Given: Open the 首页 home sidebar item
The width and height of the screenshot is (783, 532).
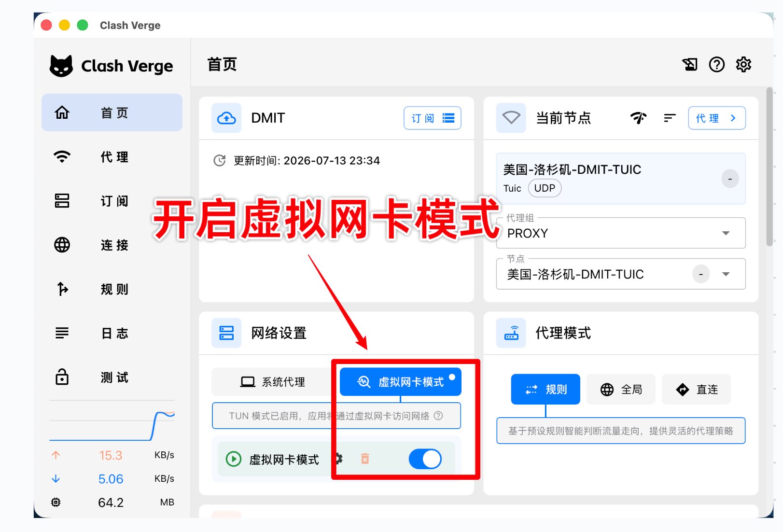Looking at the screenshot, I should coord(112,112).
